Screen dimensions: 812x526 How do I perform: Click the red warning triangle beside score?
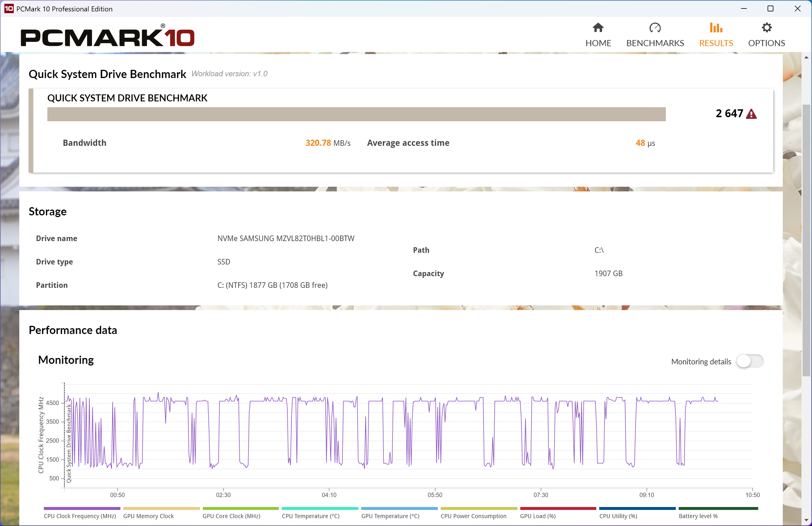(x=751, y=114)
